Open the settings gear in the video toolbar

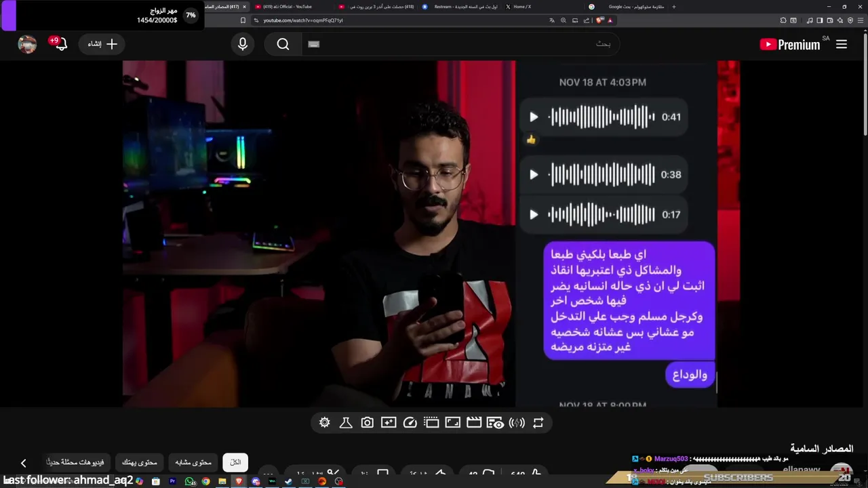325,423
